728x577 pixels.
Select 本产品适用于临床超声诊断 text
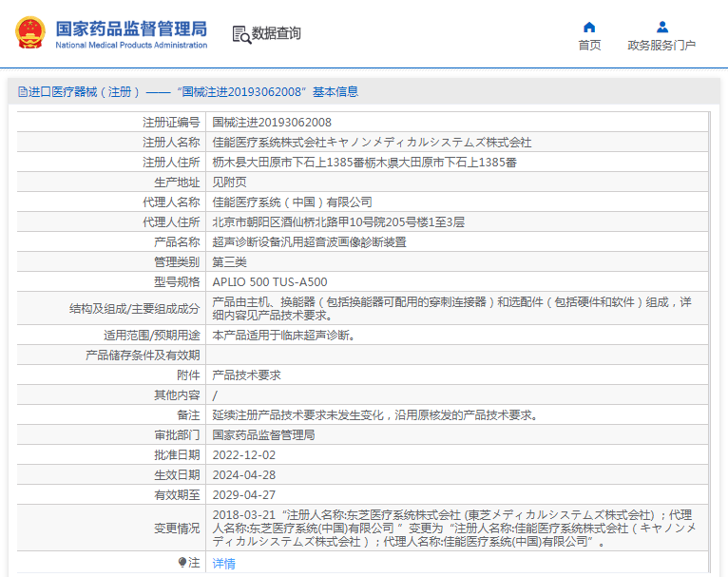click(x=283, y=336)
